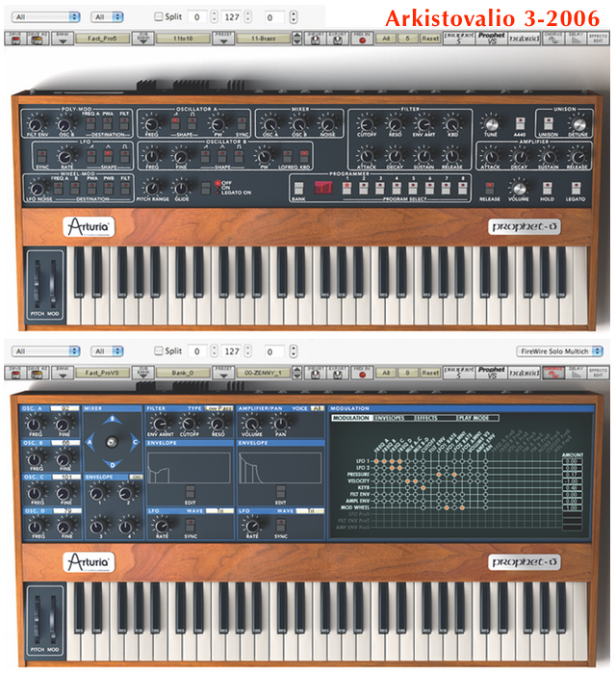Click the EDIT button under the VS filter envelope
Image resolution: width=616 pixels, height=674 pixels.
[190, 491]
